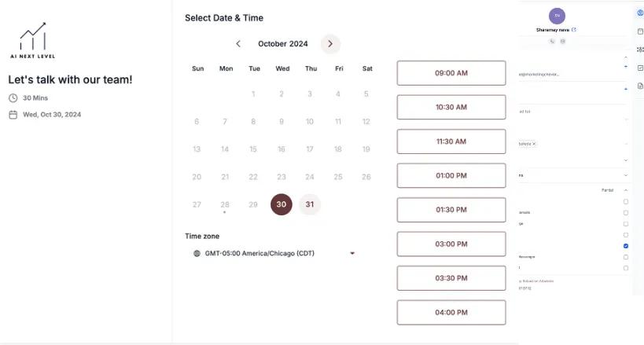Choose the 03:30 PM time slot
The image size is (644, 345).
tap(451, 278)
